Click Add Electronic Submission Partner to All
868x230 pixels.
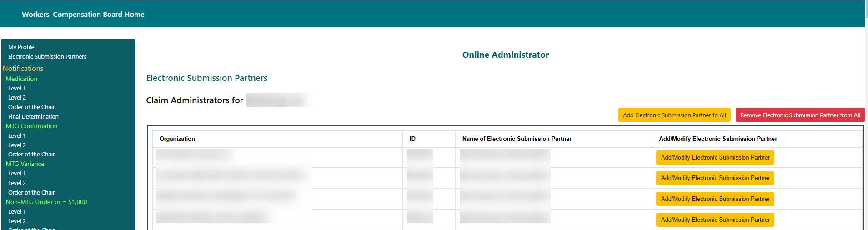click(x=674, y=115)
